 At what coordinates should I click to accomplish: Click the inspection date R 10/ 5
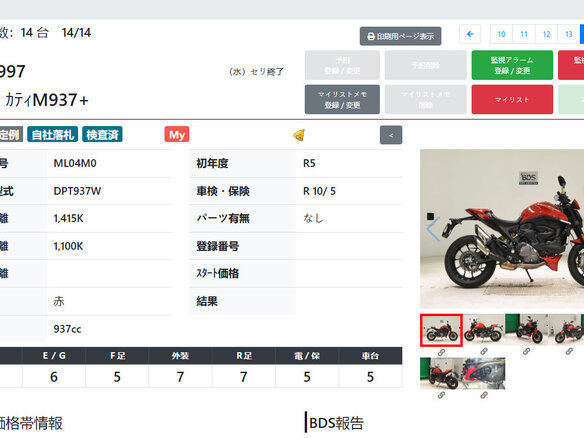(319, 191)
